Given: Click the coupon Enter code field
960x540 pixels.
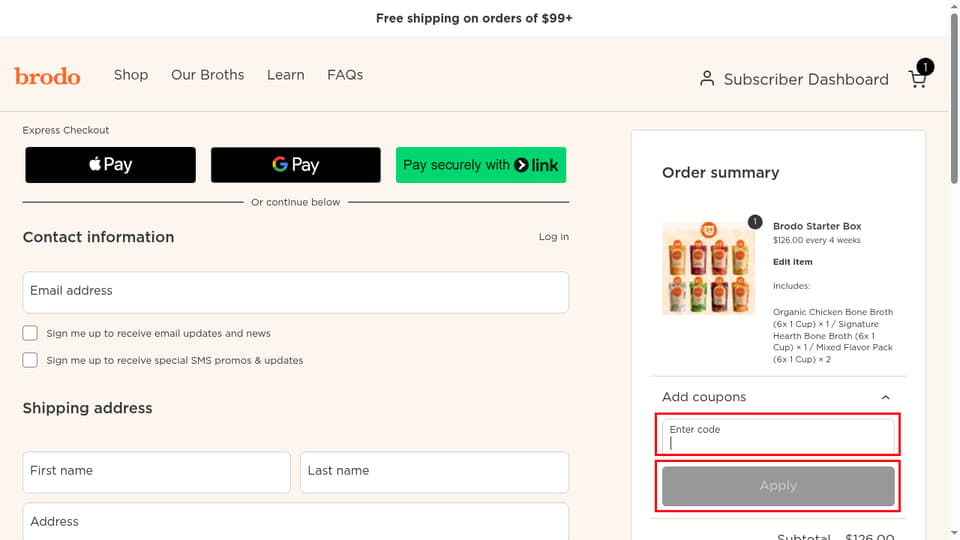Looking at the screenshot, I should pyautogui.click(x=778, y=436).
